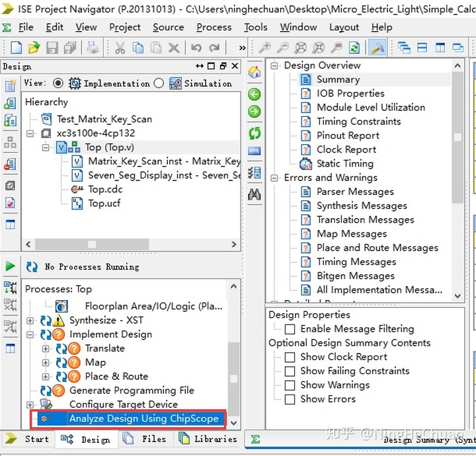Expand the Translate process node

point(46,348)
